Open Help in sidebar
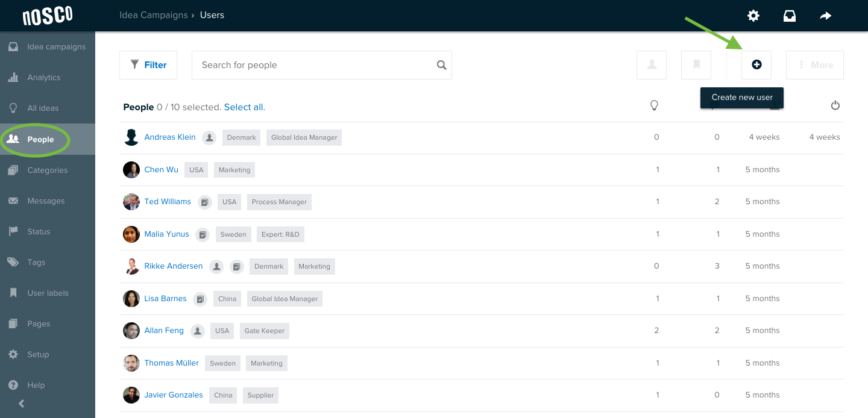This screenshot has height=418, width=868. tap(48, 385)
